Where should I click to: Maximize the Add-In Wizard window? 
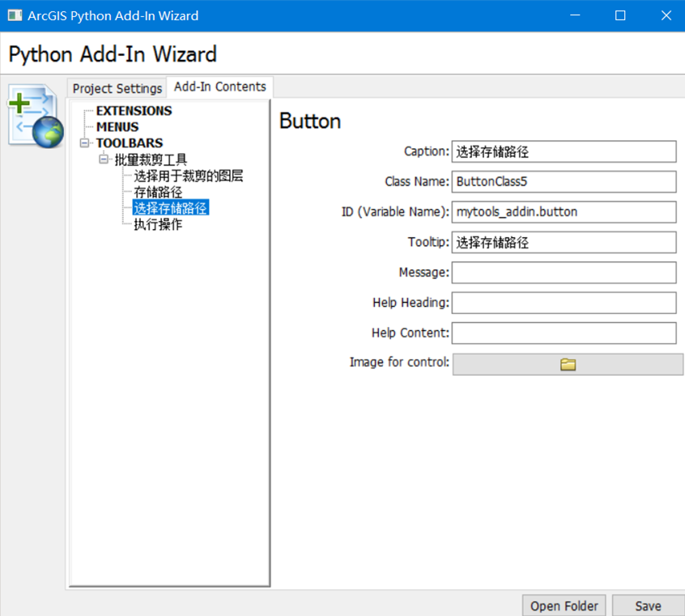620,15
